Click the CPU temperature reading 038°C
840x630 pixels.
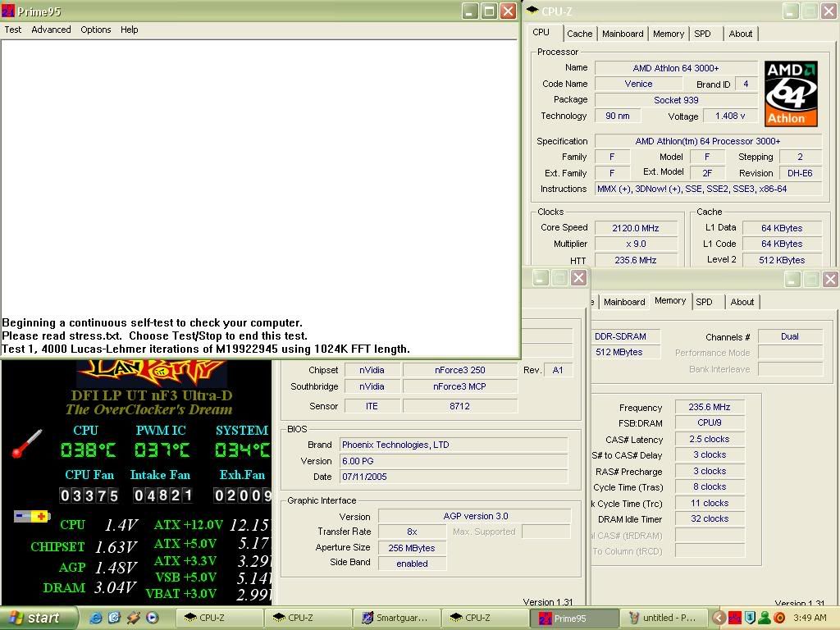click(x=88, y=450)
